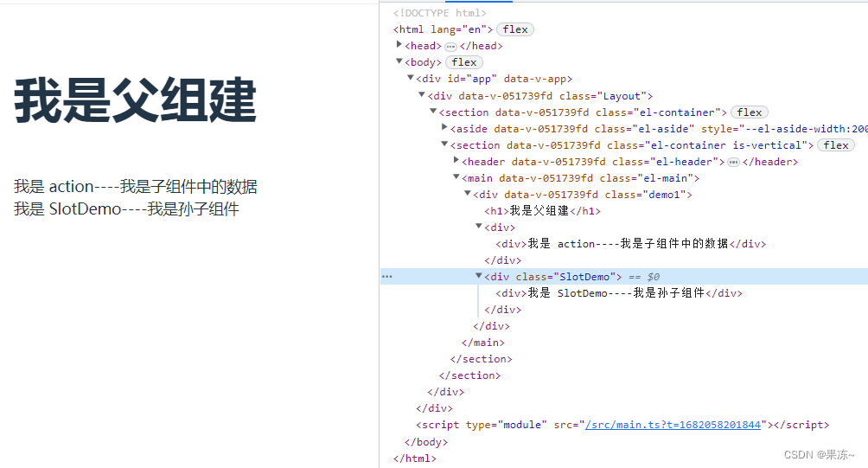Toggle flex badge on is-vertical section
Screen dimensions: 868x468
(836, 145)
